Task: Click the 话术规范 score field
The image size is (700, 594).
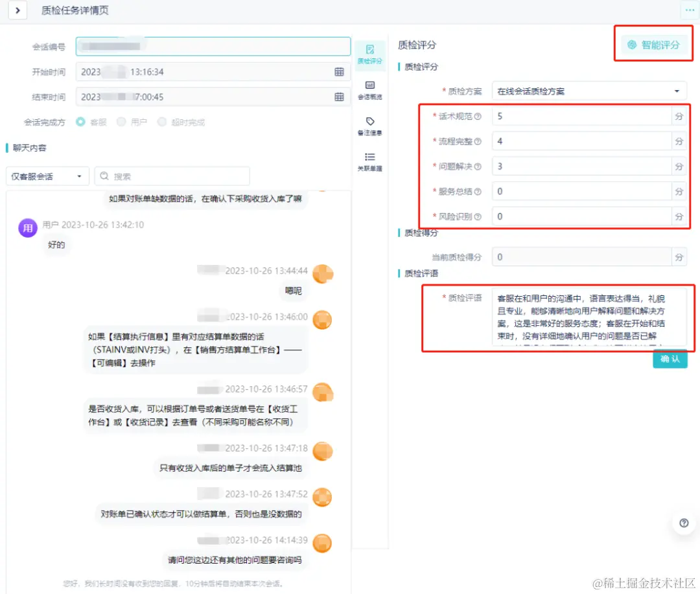Action: point(581,116)
